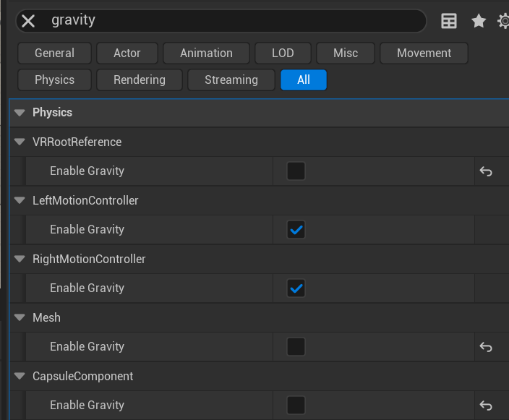The height and width of the screenshot is (420, 509).
Task: Collapse the VRRootReference section
Action: pyautogui.click(x=20, y=142)
